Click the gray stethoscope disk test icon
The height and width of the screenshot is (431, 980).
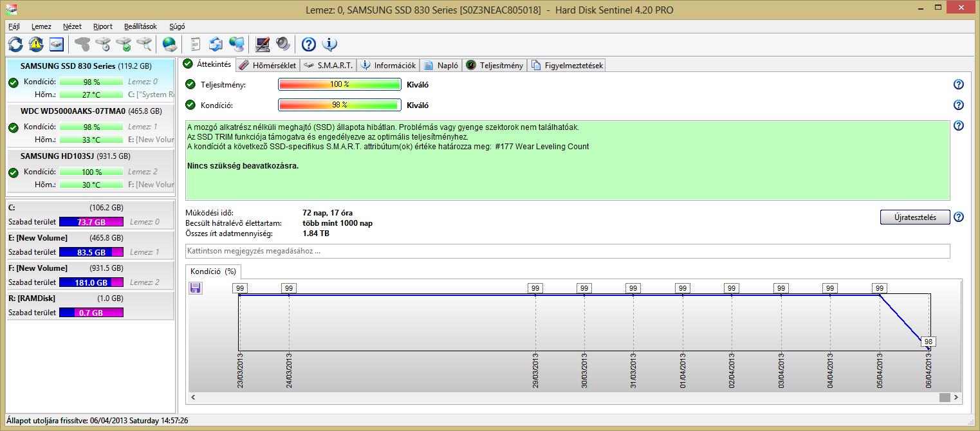82,44
